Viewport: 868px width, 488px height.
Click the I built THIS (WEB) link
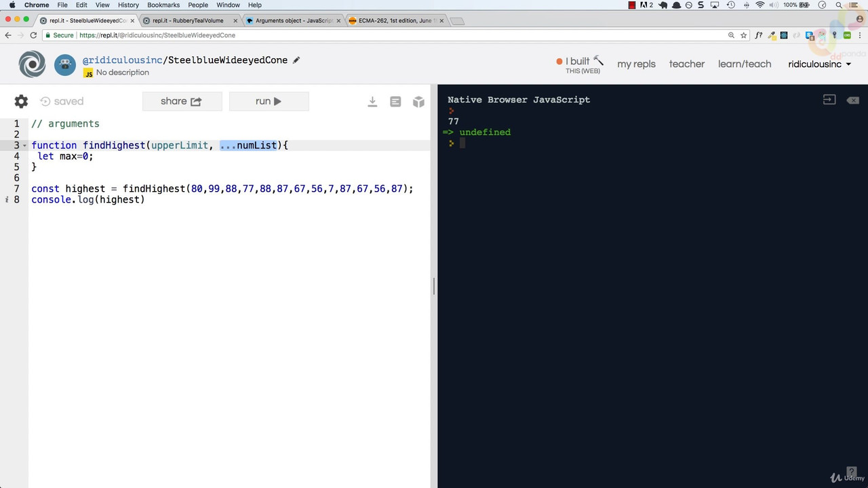click(579, 64)
